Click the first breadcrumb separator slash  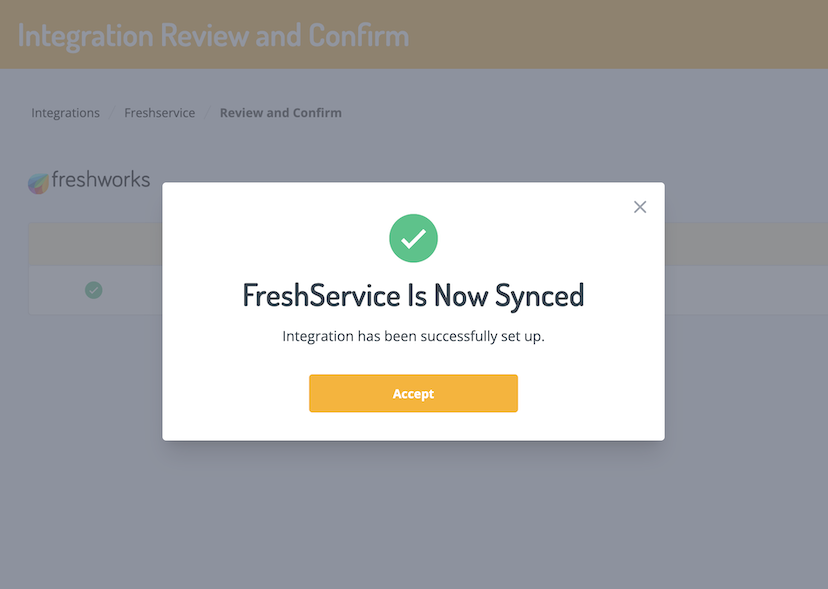pyautogui.click(x=110, y=112)
